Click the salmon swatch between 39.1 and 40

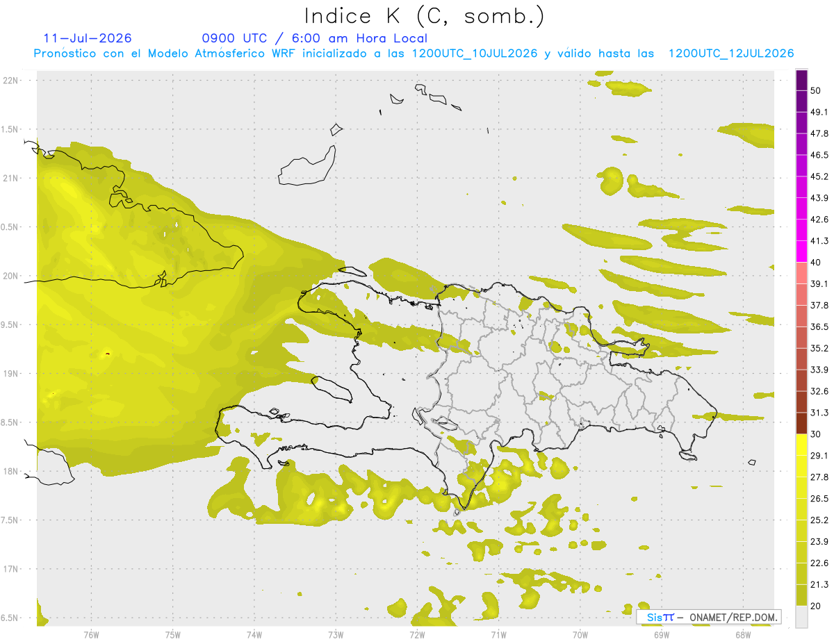[x=802, y=274]
